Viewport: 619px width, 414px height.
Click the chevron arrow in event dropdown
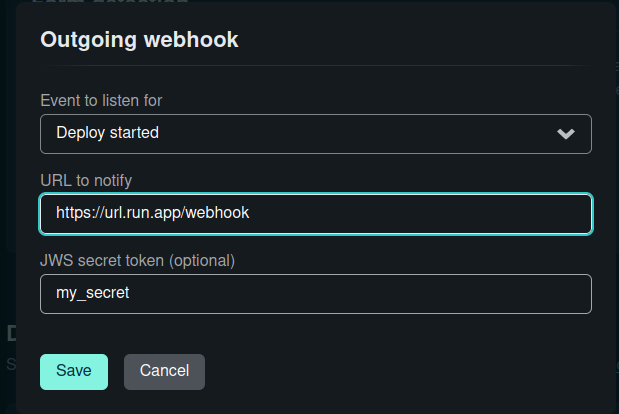coord(566,134)
